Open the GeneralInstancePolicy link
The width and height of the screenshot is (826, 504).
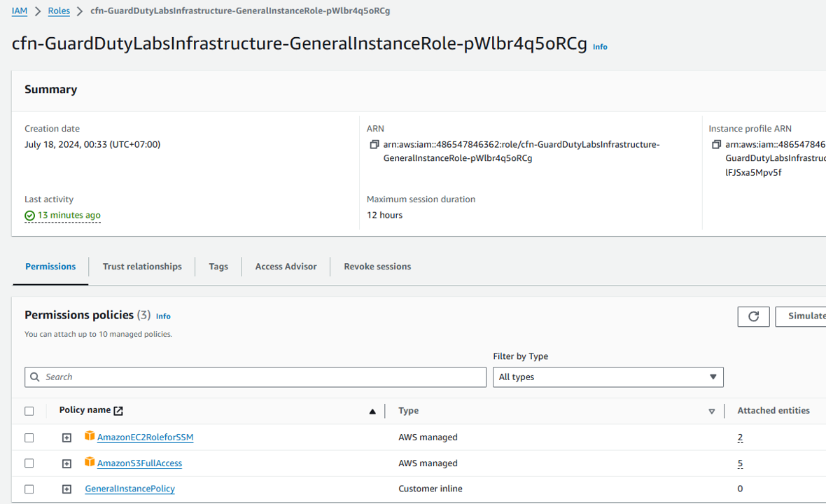pos(130,489)
